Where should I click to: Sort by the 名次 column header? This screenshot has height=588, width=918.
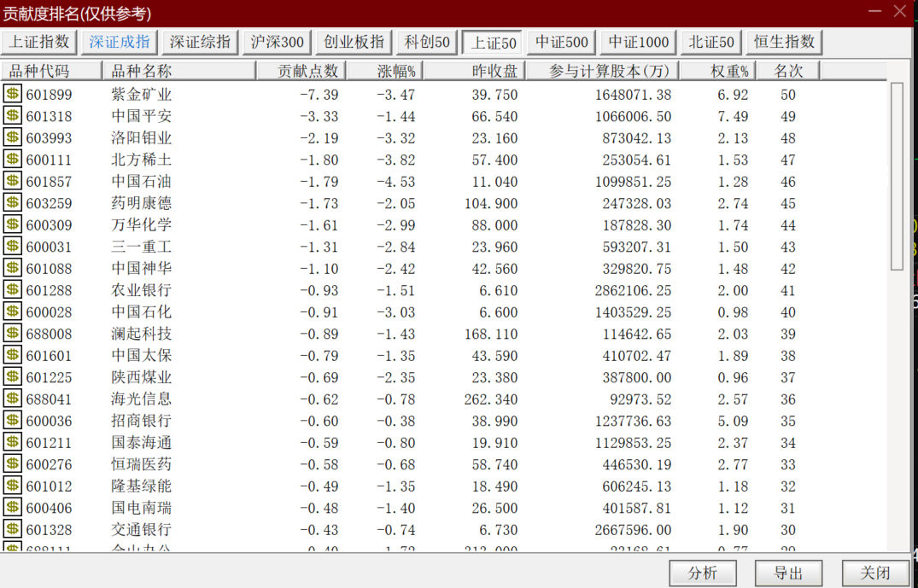click(788, 72)
